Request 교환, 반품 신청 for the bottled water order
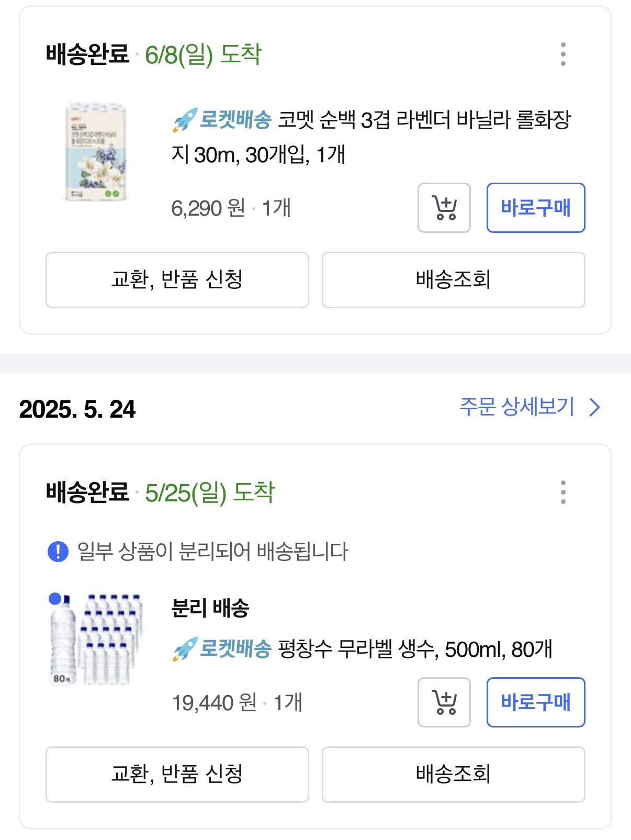 pyautogui.click(x=177, y=775)
